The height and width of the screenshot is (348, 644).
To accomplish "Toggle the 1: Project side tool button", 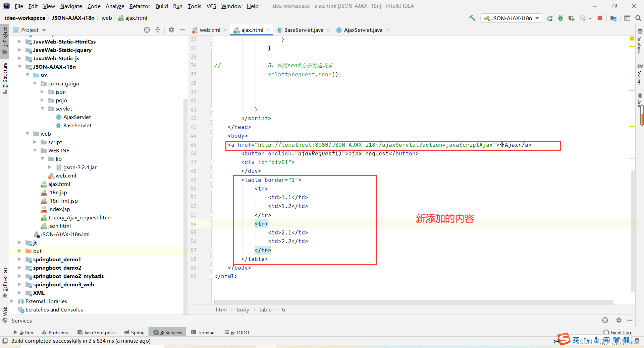I will point(5,40).
